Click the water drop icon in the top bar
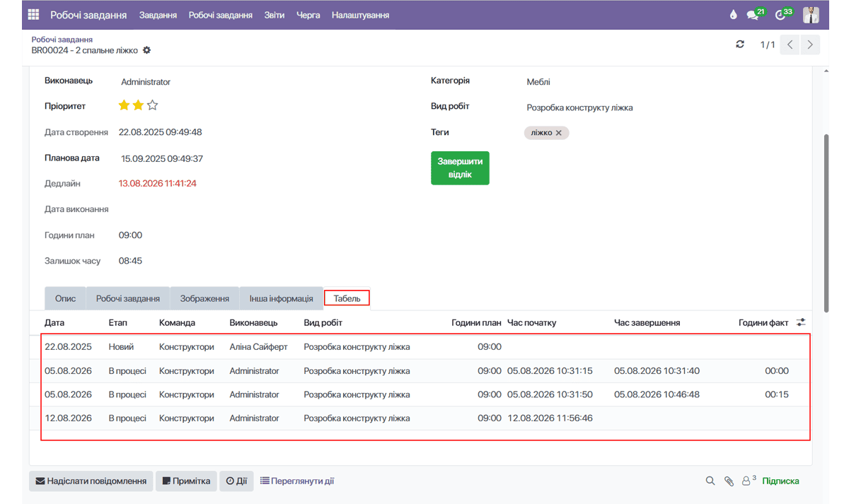The width and height of the screenshot is (849, 504). 733,15
